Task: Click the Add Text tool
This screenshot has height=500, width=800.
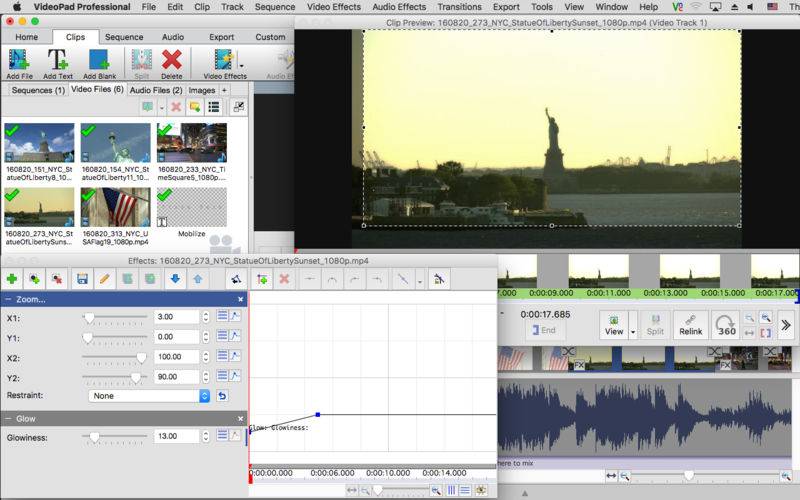Action: point(58,64)
